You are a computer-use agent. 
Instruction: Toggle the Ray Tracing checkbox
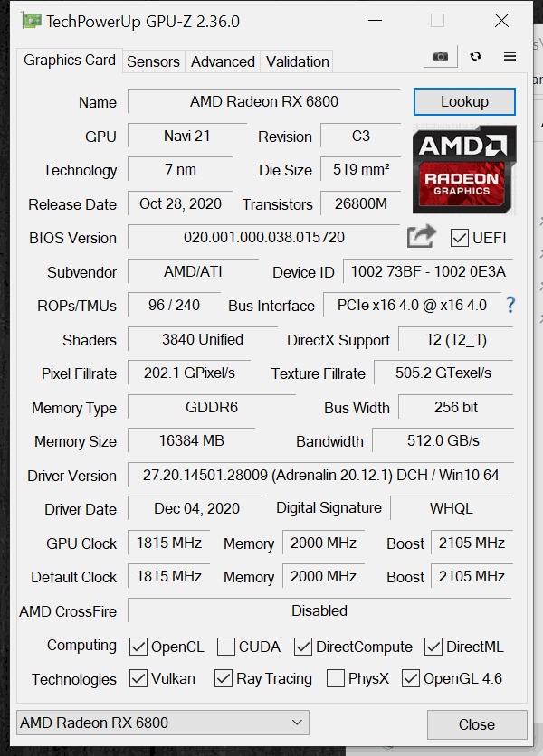pyautogui.click(x=223, y=678)
